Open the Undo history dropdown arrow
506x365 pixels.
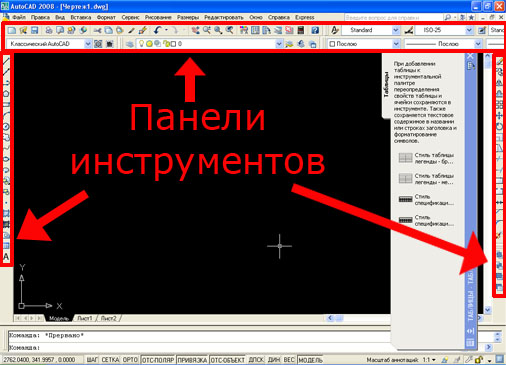[x=166, y=30]
